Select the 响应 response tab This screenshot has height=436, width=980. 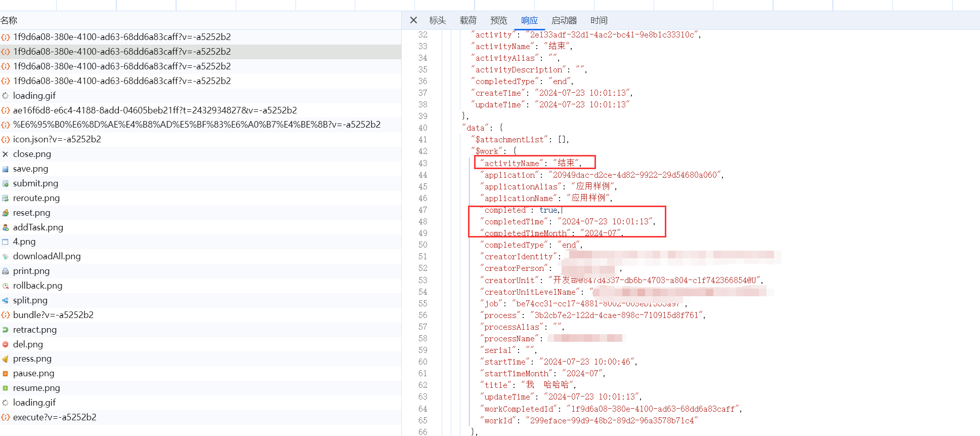[x=529, y=20]
